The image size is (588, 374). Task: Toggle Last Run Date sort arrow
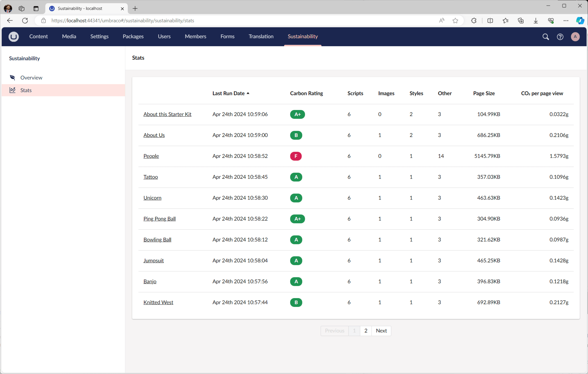point(248,93)
